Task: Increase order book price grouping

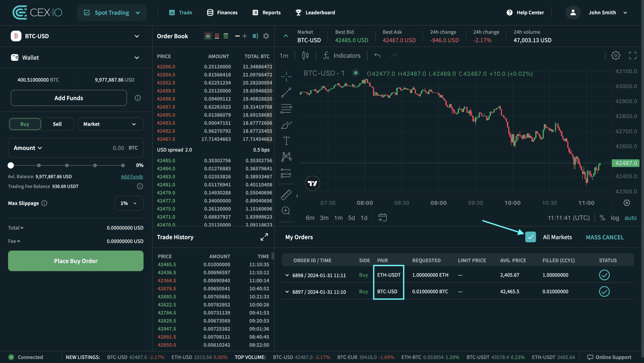Action: tap(245, 36)
